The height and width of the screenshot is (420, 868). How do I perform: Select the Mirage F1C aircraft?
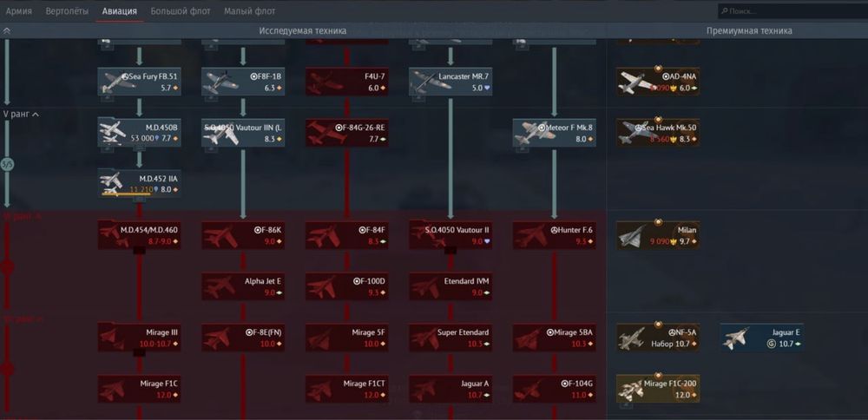coord(139,389)
